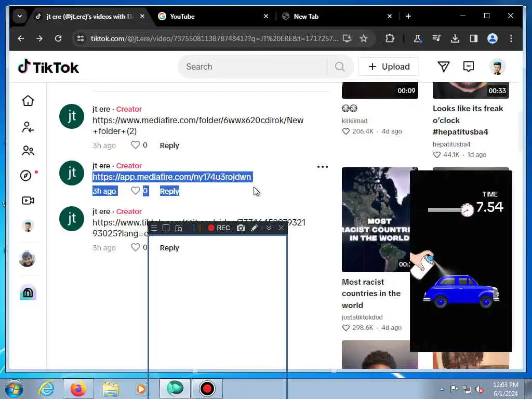View site information icon in address bar
The width and height of the screenshot is (532, 399).
[81, 38]
